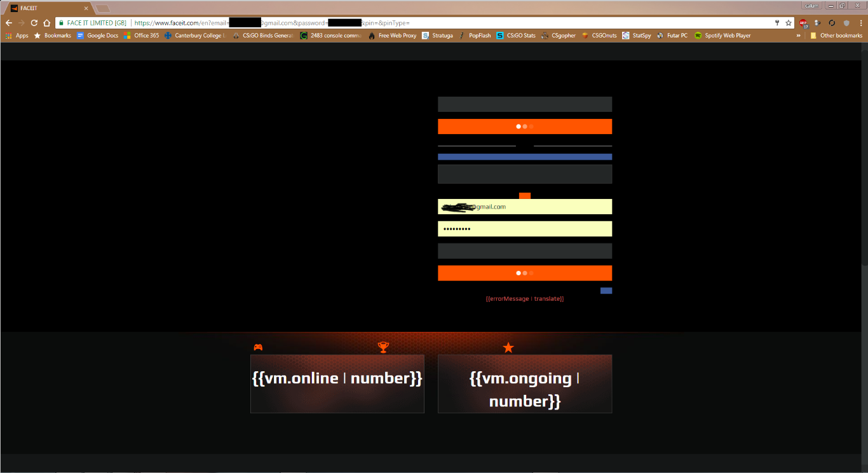Click the upper orange loading button
Image resolution: width=868 pixels, height=473 pixels.
pos(525,127)
